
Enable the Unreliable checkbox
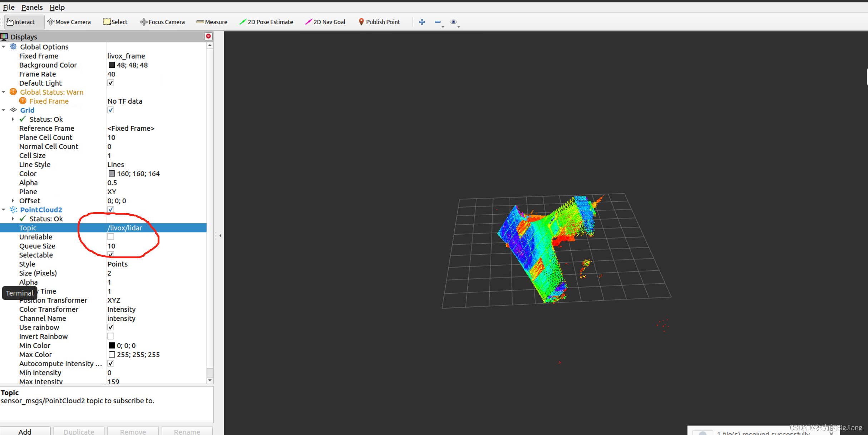point(111,237)
